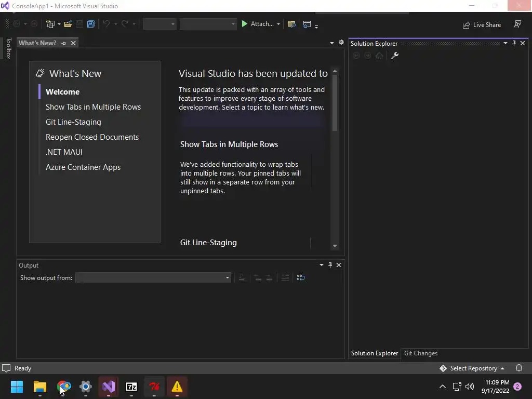Click Go to Next Message icon
Image resolution: width=532 pixels, height=399 pixels.
coord(270,278)
